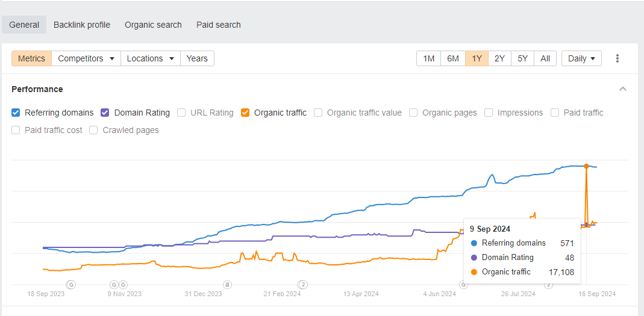
Task: Click the '2' updates marker near 21 Feb 2024
Action: pos(303,284)
